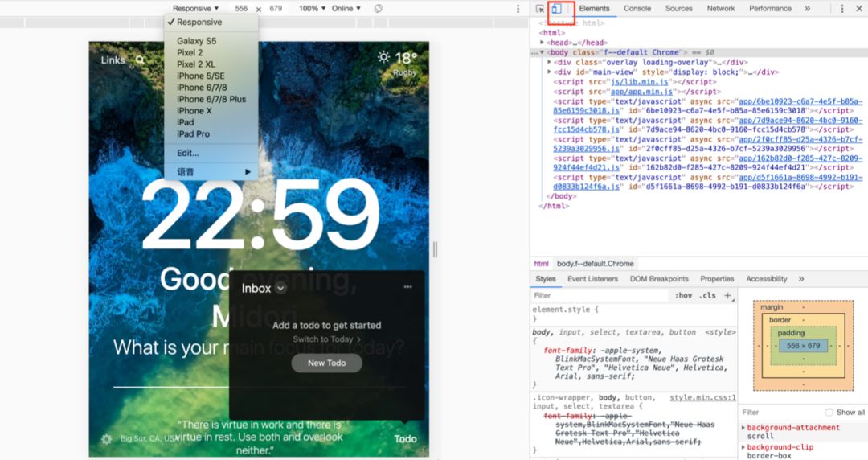Toggle the .cls class editor button

click(x=707, y=295)
